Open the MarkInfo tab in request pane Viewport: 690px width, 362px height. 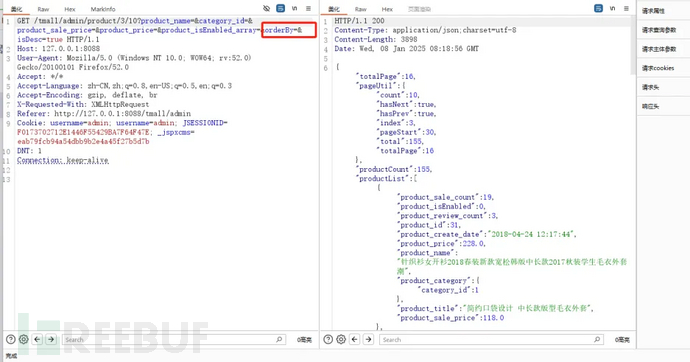coord(103,9)
